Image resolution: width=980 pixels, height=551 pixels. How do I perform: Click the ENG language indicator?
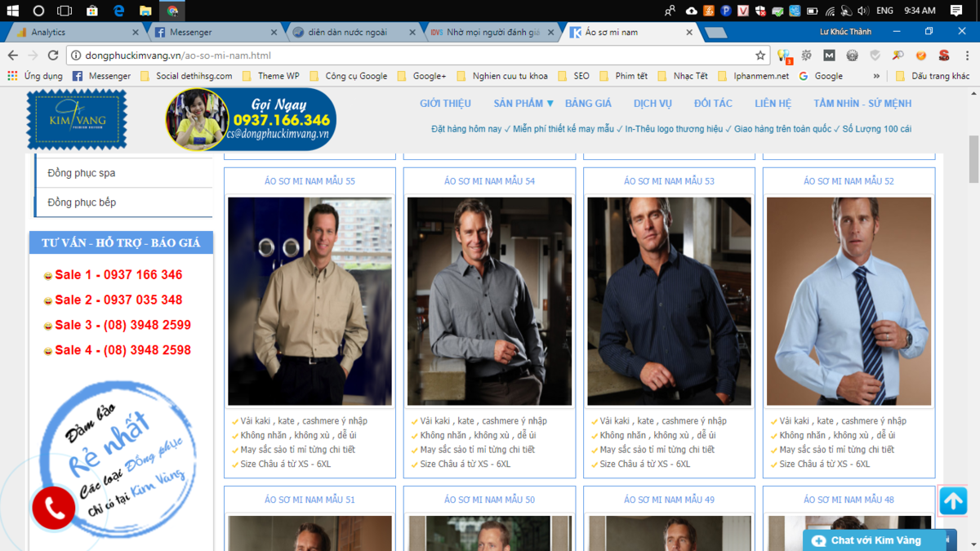pyautogui.click(x=884, y=11)
